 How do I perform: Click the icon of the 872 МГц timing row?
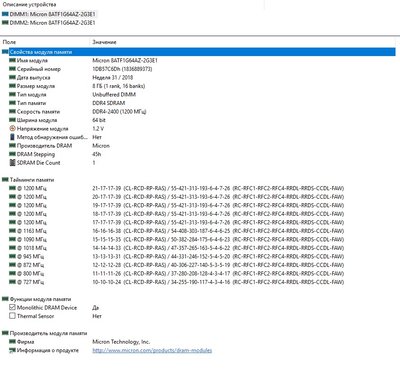point(12,265)
